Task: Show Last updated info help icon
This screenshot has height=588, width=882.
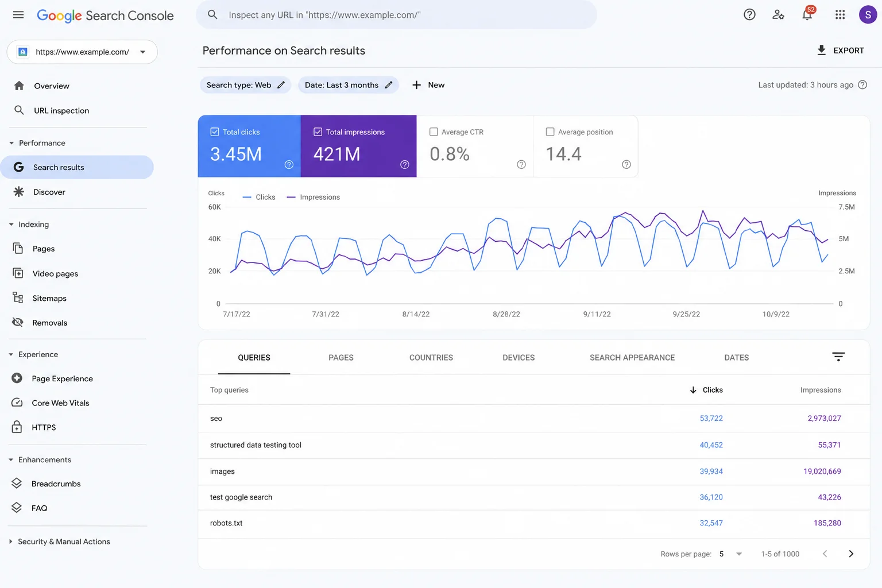Action: [x=862, y=85]
